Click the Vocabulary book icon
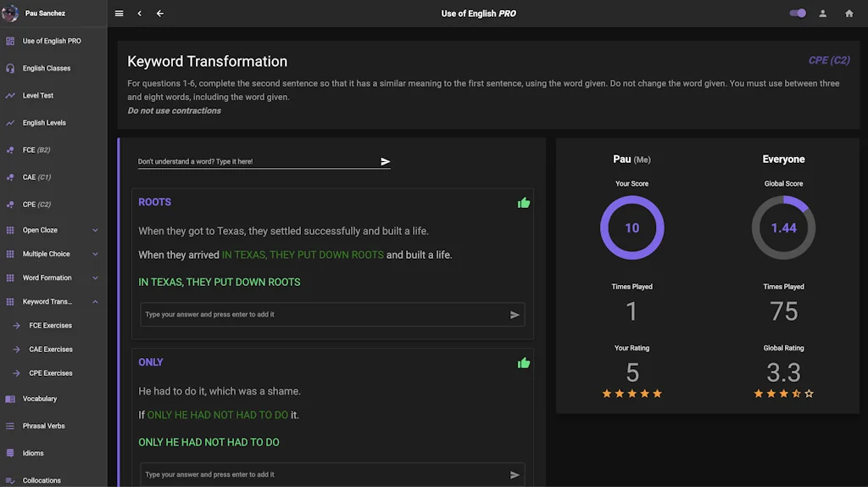 (10, 399)
